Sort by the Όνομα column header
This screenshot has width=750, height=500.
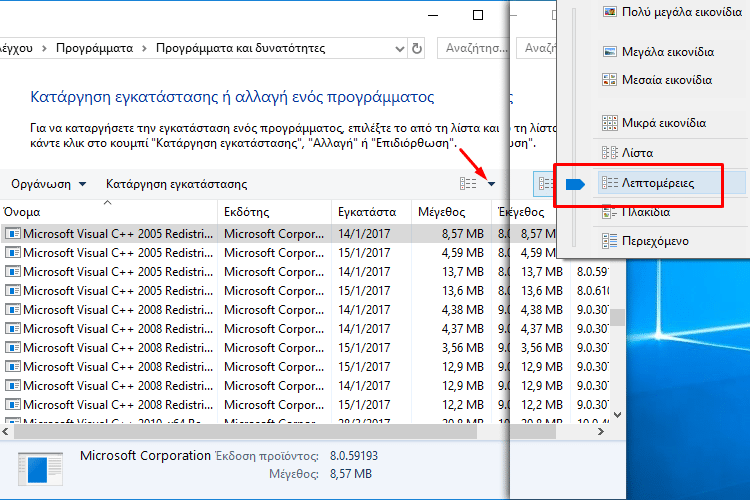point(109,212)
